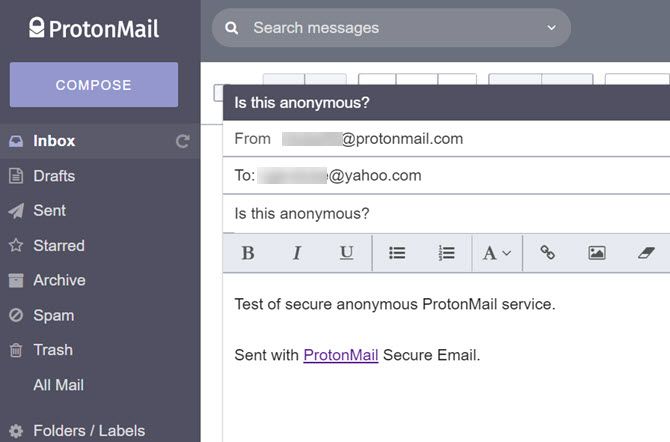Go to the Sent folder
The width and height of the screenshot is (670, 442).
coord(49,210)
